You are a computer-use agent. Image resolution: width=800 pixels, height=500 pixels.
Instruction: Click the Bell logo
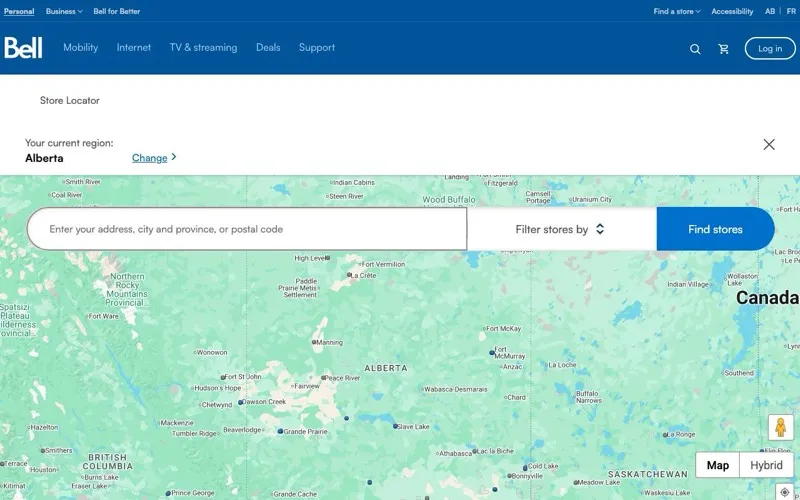point(23,47)
